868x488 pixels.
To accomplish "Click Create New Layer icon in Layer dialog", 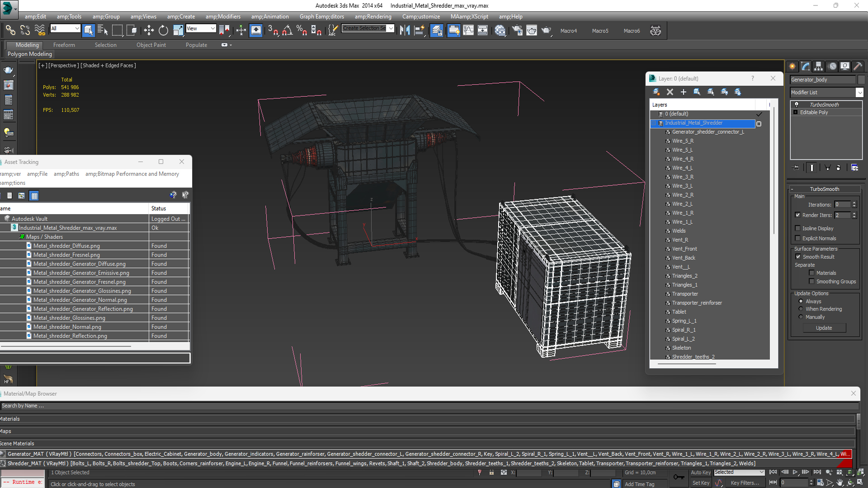I will click(656, 92).
